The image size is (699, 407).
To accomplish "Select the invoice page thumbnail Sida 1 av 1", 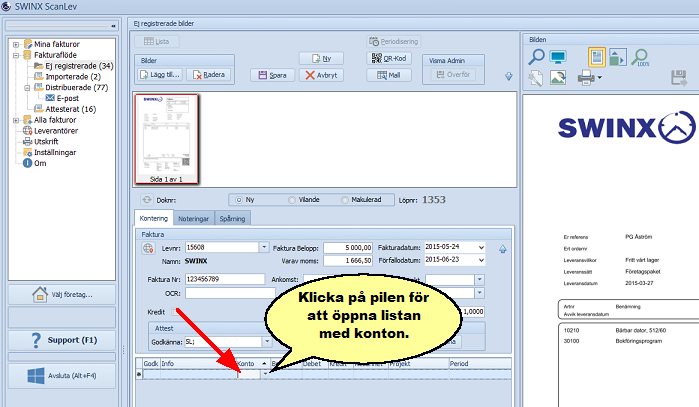I will click(166, 139).
